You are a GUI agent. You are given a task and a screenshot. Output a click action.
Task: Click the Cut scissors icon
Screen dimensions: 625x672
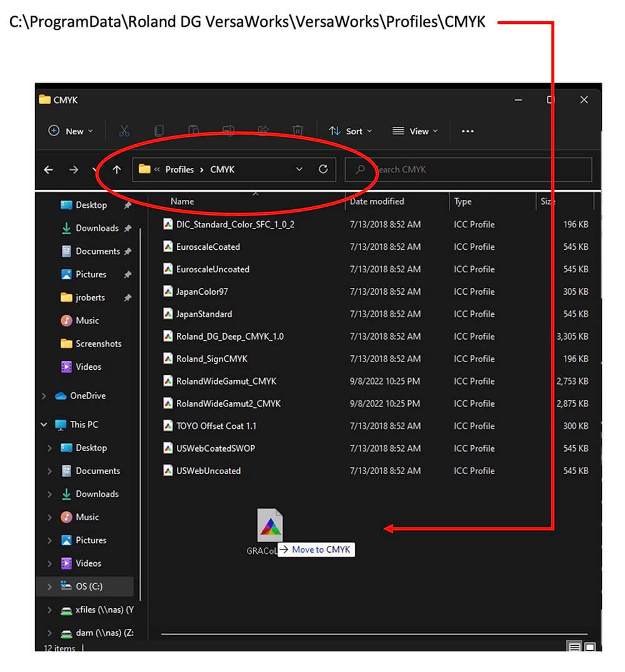[x=124, y=131]
